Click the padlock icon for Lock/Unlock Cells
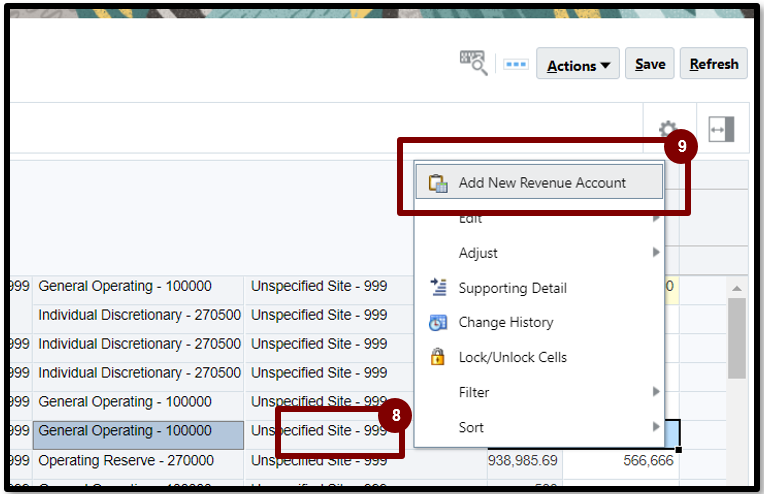The image size is (764, 494). click(x=438, y=357)
